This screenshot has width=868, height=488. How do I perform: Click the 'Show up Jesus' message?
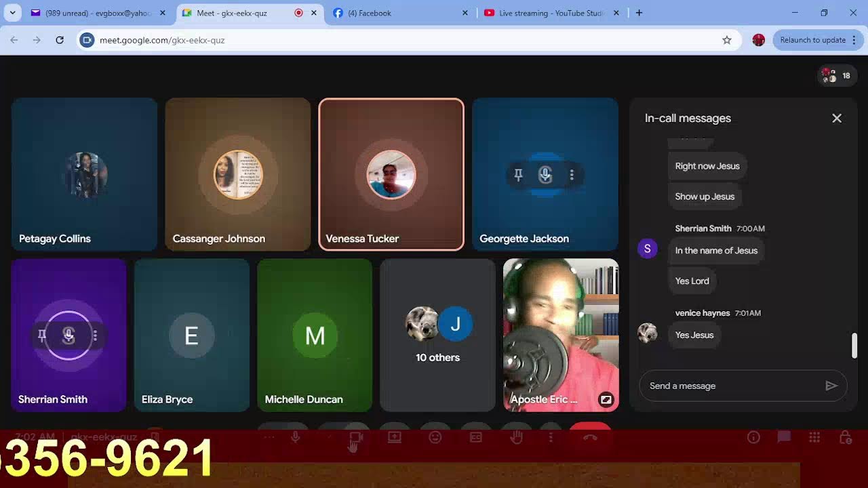(705, 197)
